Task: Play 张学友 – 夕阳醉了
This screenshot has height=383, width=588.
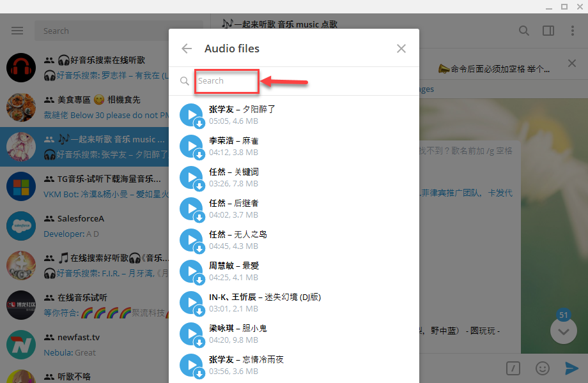Action: [x=192, y=115]
